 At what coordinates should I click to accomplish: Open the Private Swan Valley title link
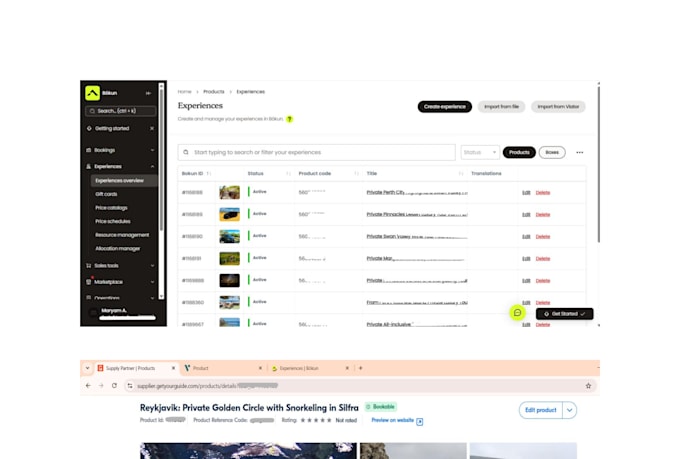pos(417,236)
